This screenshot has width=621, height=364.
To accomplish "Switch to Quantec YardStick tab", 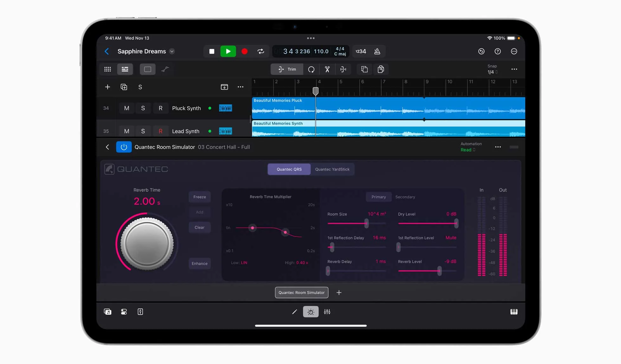I will click(x=332, y=169).
